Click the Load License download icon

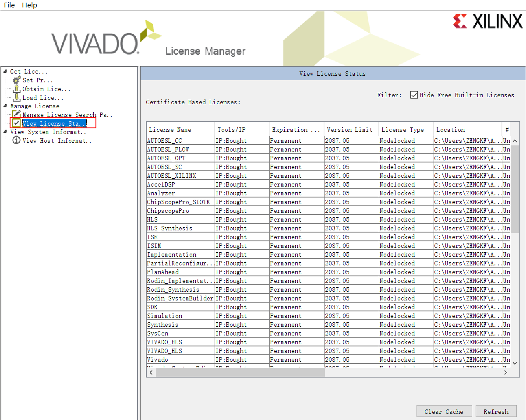tap(16, 98)
